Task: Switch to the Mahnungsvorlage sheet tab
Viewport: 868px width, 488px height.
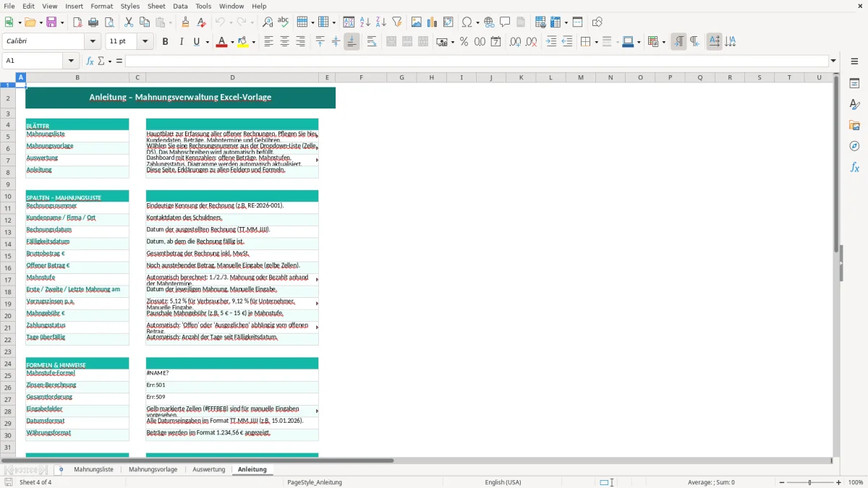Action: point(153,469)
